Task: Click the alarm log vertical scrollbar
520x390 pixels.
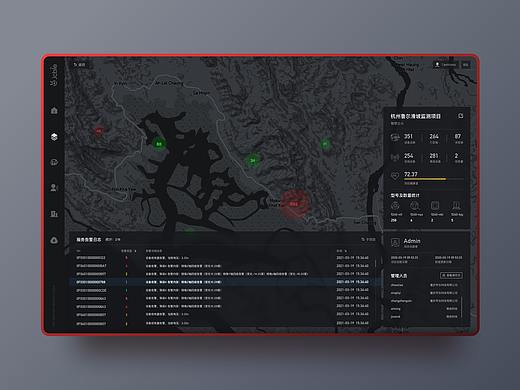Action: 376,263
